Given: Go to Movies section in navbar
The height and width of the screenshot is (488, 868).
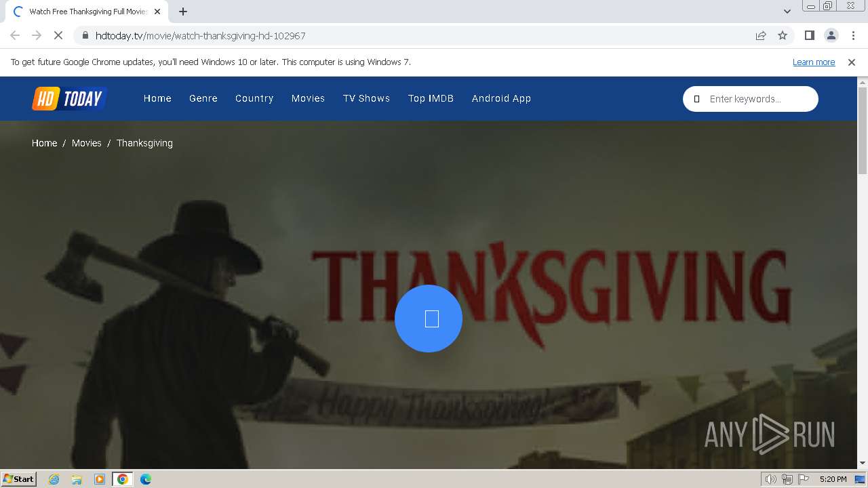Looking at the screenshot, I should click(x=308, y=98).
